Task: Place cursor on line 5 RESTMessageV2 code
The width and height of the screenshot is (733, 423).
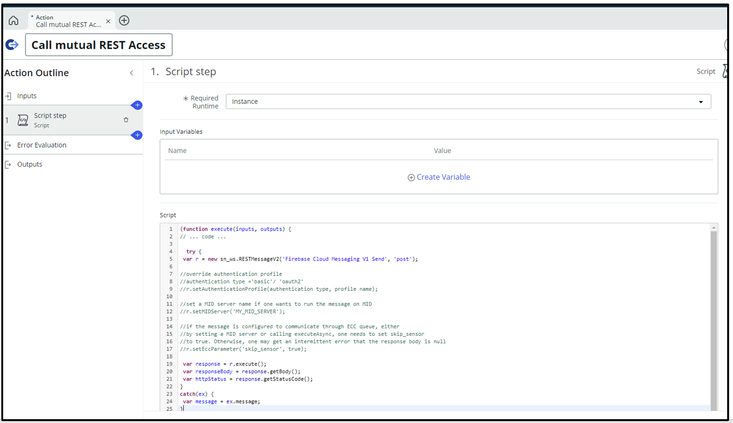Action: (x=300, y=259)
